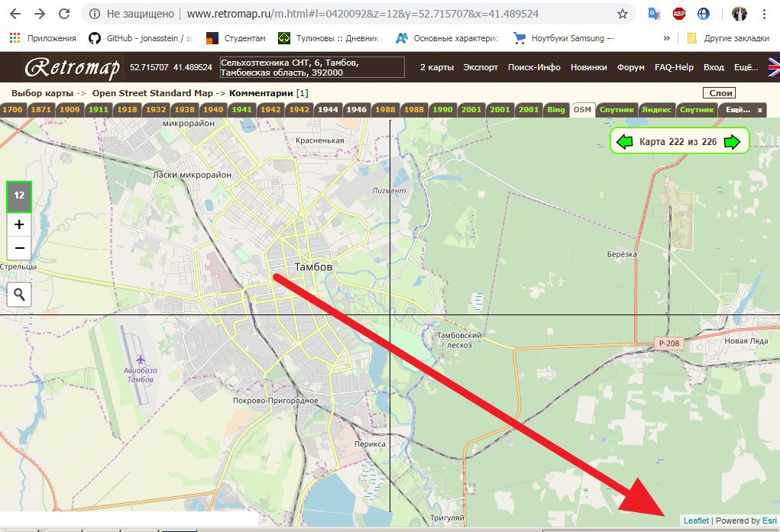Go to next map with green right arrow
780x532 pixels.
732,142
